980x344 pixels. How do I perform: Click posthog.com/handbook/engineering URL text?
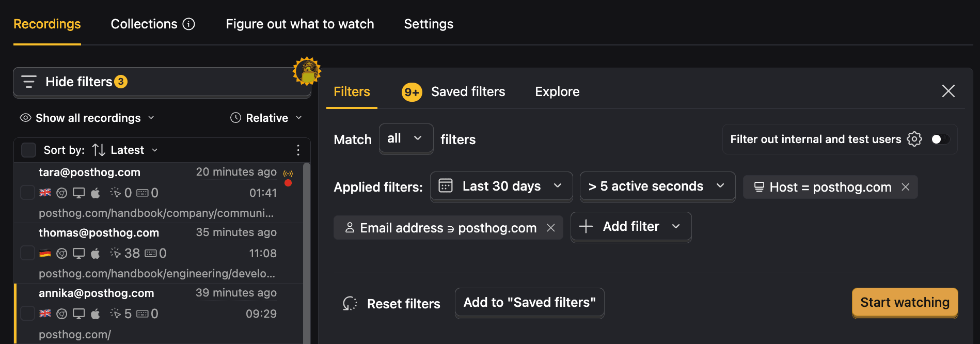(157, 273)
